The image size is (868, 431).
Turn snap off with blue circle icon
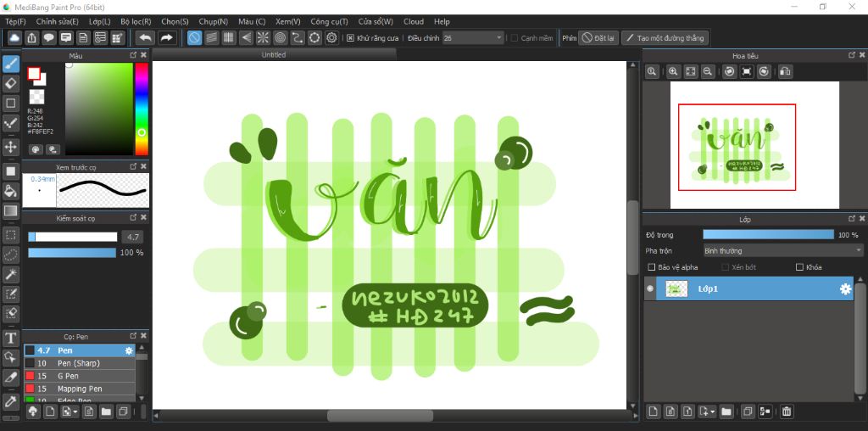tap(194, 37)
